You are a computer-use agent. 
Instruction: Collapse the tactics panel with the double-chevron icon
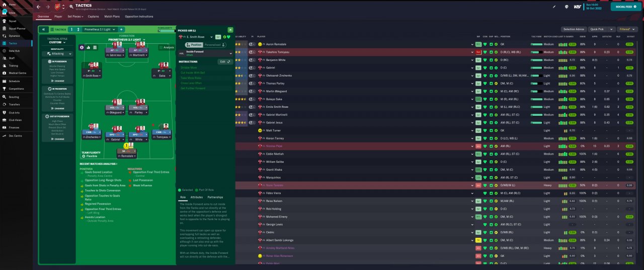coord(44,30)
